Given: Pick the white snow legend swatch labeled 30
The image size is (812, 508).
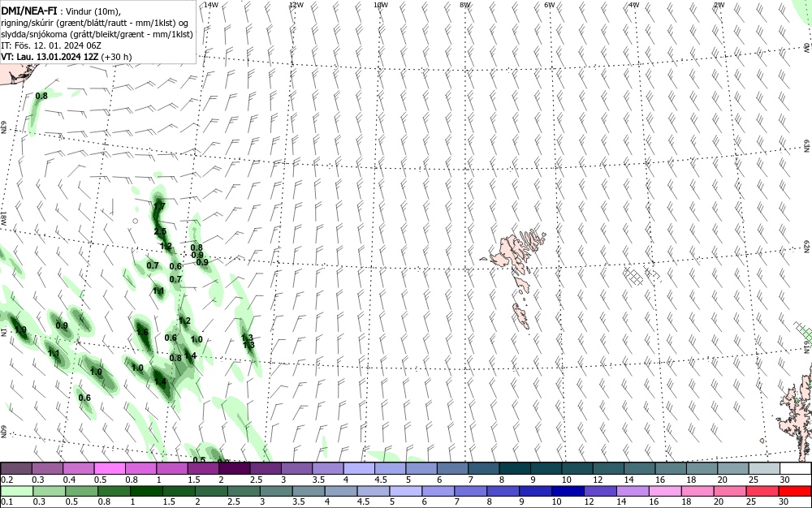Looking at the screenshot, I should pos(796,468).
